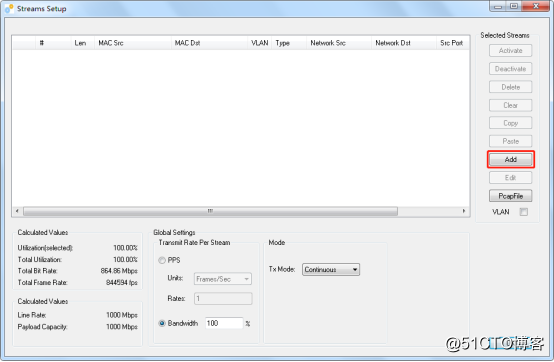
Task: Open the Tx Mode Continuous dropdown
Action: pos(331,269)
